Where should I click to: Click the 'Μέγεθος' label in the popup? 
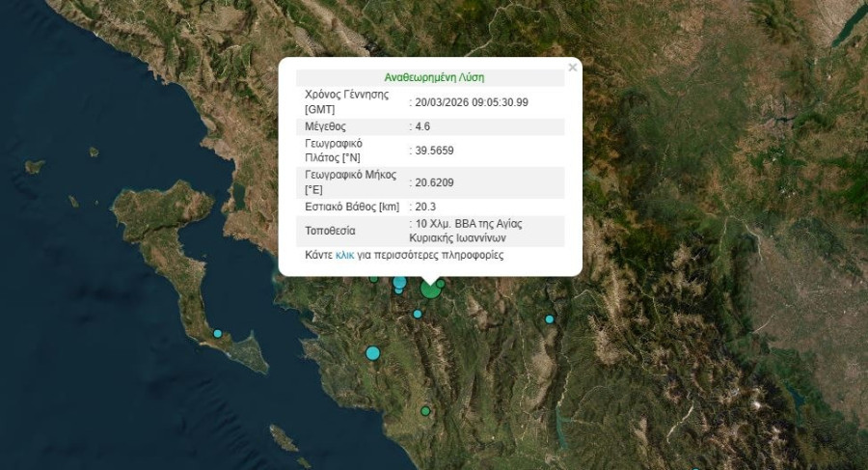pyautogui.click(x=325, y=126)
